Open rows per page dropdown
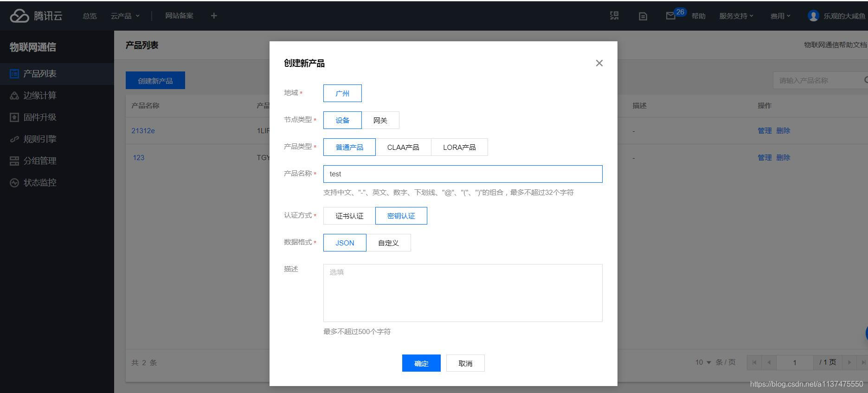The height and width of the screenshot is (393, 868). tap(703, 362)
